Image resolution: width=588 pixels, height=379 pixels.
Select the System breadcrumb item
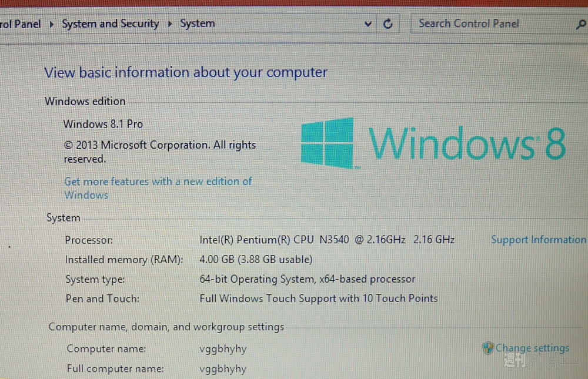(x=197, y=24)
